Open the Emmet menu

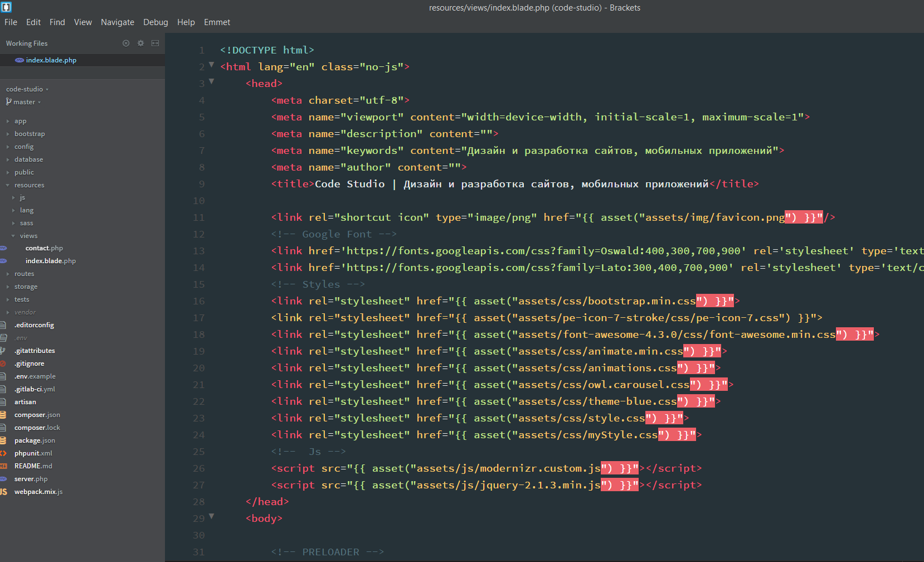click(x=217, y=22)
